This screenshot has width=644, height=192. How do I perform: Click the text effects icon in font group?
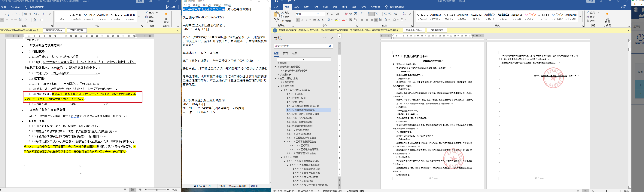click(x=329, y=20)
